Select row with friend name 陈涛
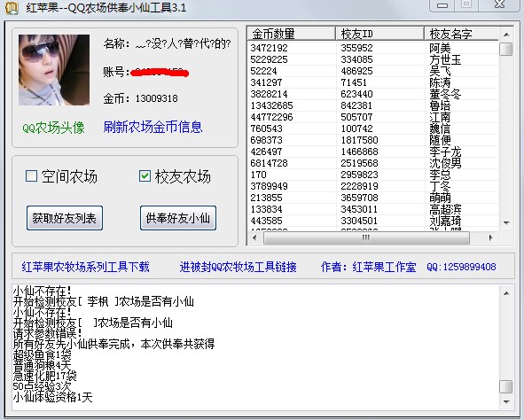Viewport: 524px width, 420px height. click(373, 82)
